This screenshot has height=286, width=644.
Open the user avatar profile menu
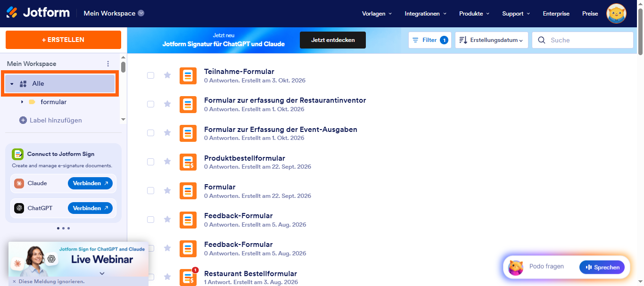pos(616,14)
